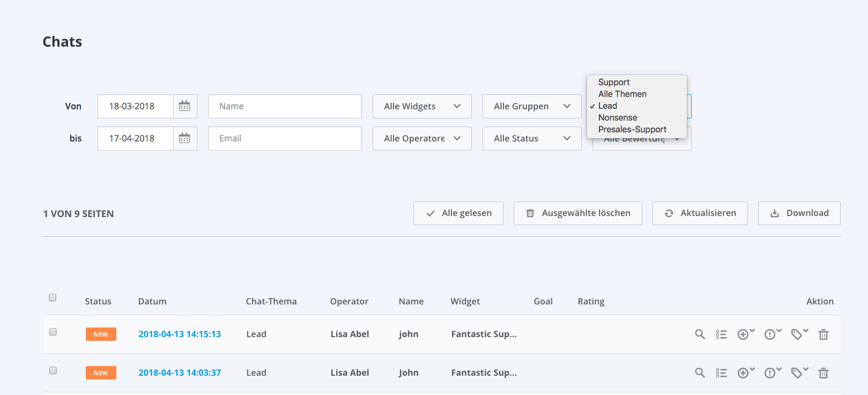Image resolution: width=868 pixels, height=395 pixels.
Task: Check the box for the 14:15:13 chat
Action: pos(53,332)
